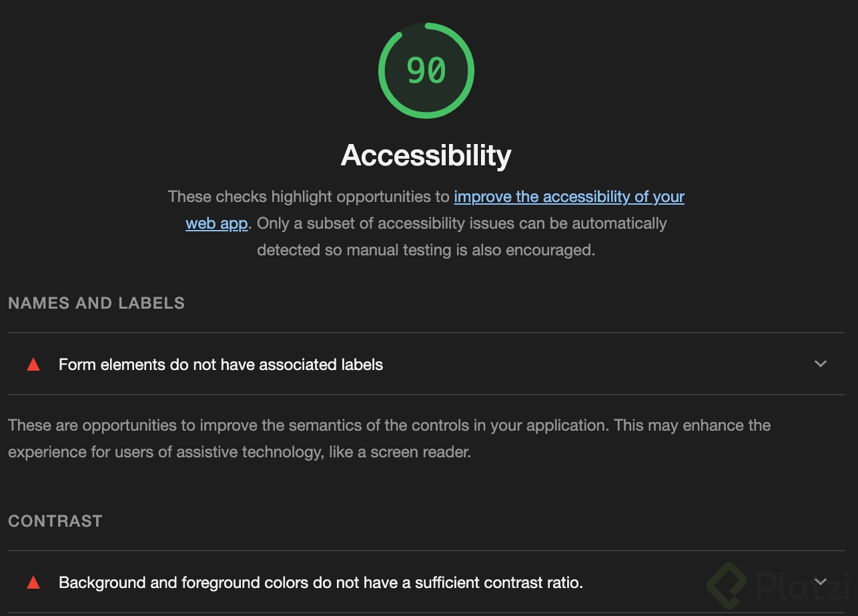This screenshot has height=616, width=858.
Task: Click the red triangle beside Form elements audit
Action: coord(33,365)
